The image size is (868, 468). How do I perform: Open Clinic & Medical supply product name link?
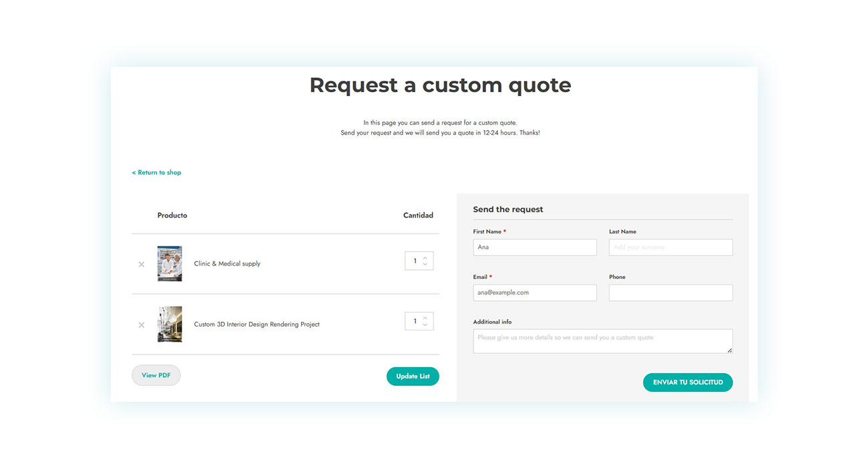pyautogui.click(x=227, y=264)
